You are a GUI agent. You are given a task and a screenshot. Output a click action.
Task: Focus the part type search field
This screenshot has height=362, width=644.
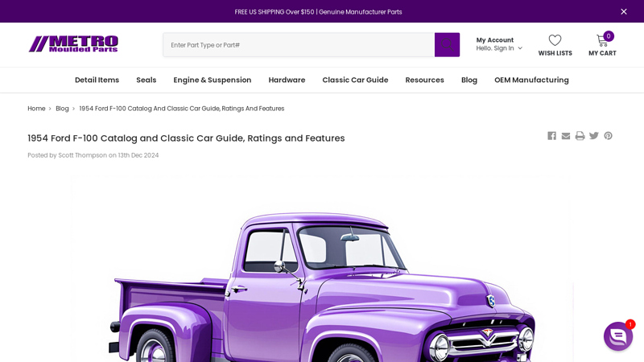298,45
